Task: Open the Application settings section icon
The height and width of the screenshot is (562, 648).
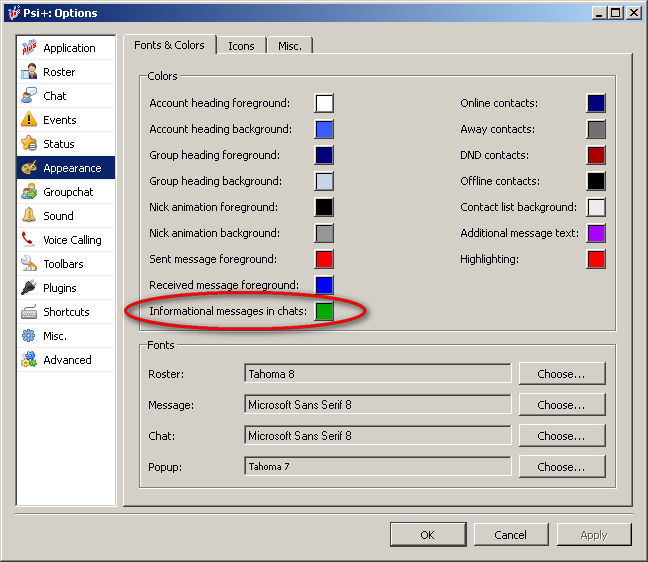Action: tap(28, 48)
